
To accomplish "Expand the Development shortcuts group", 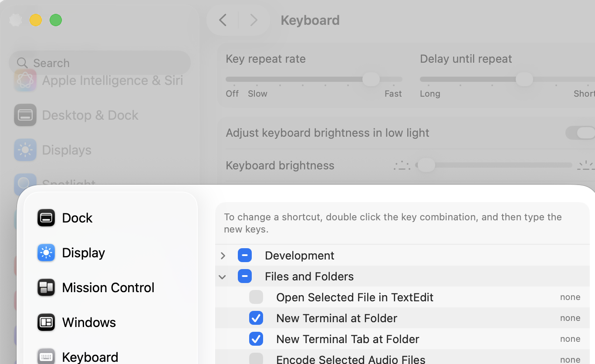I will pyautogui.click(x=223, y=256).
